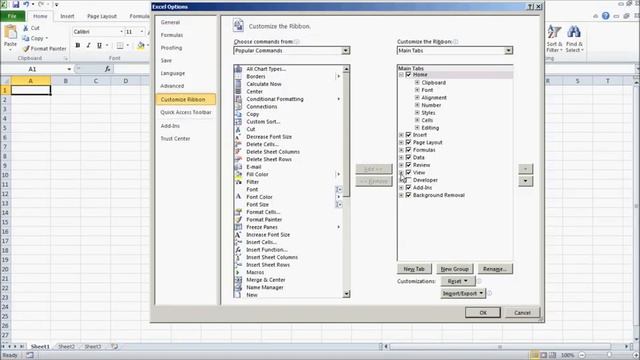Toggle Italic formatting
Image resolution: width=640 pixels, height=360 pixels.
click(88, 45)
